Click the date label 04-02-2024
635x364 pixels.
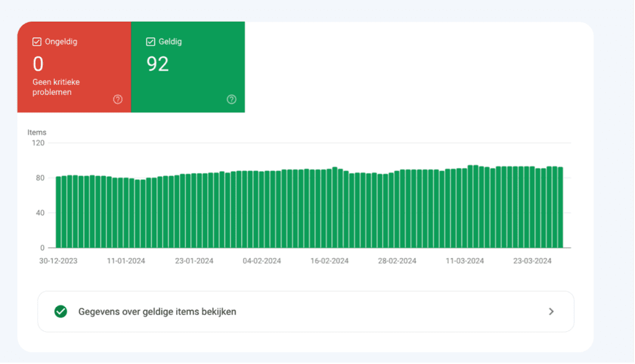point(262,260)
